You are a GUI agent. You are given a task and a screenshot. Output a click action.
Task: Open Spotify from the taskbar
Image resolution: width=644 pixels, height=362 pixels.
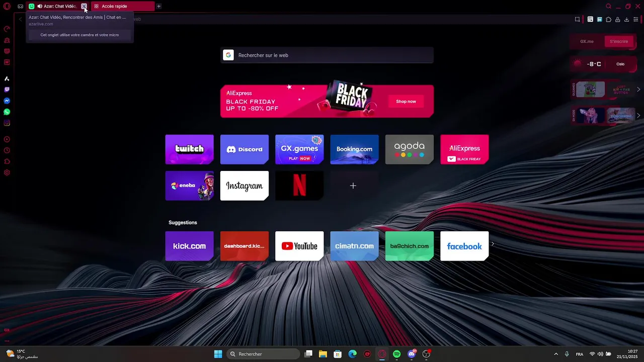pyautogui.click(x=396, y=354)
